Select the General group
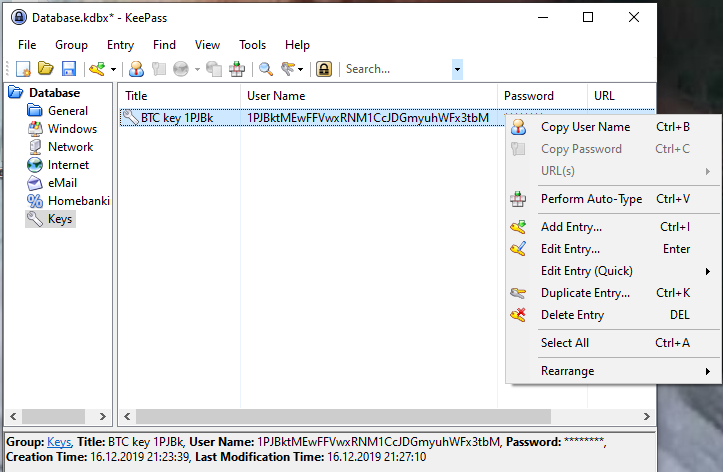 (x=68, y=111)
